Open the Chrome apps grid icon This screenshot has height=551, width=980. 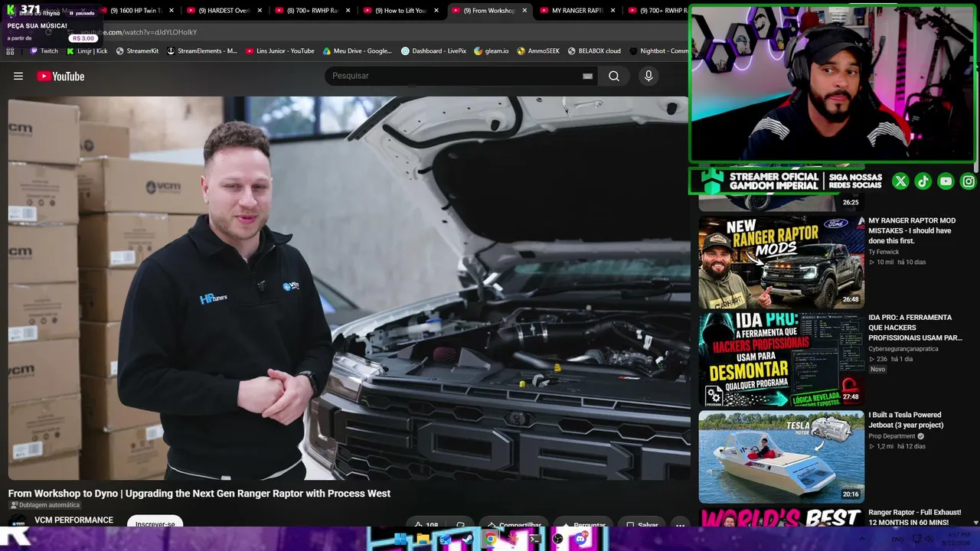click(10, 51)
